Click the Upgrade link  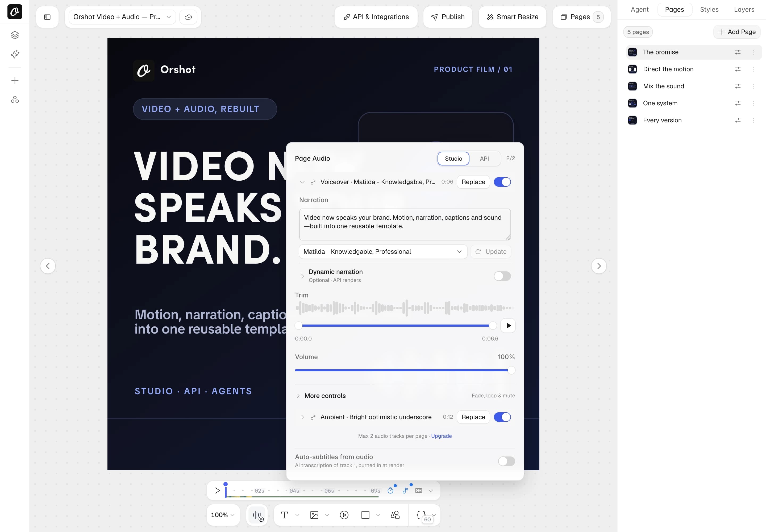pyautogui.click(x=441, y=436)
